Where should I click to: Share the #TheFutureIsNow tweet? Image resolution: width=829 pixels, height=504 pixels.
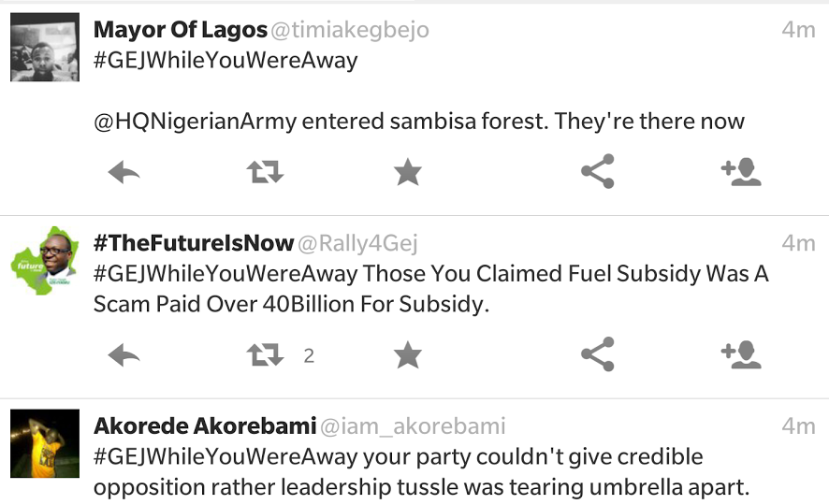pyautogui.click(x=597, y=354)
